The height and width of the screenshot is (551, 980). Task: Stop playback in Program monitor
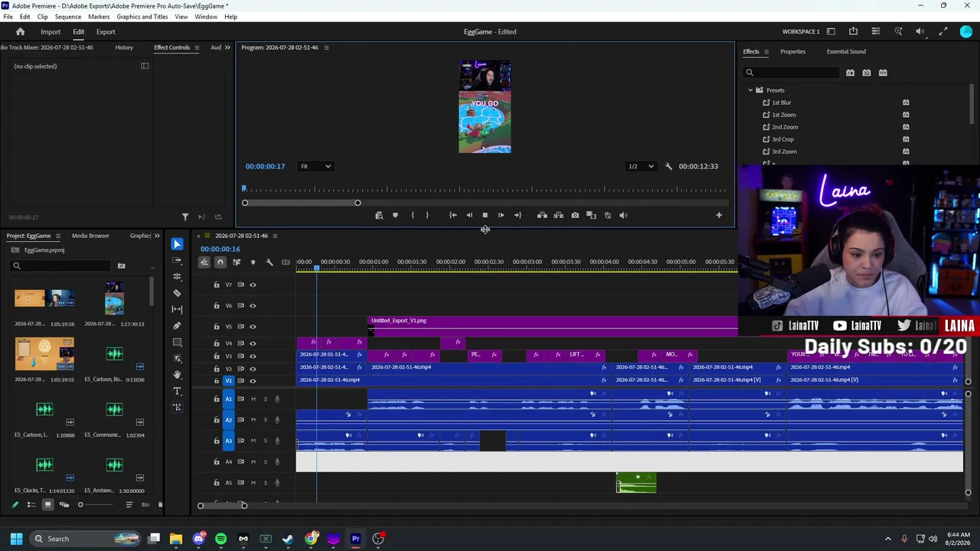(x=485, y=215)
